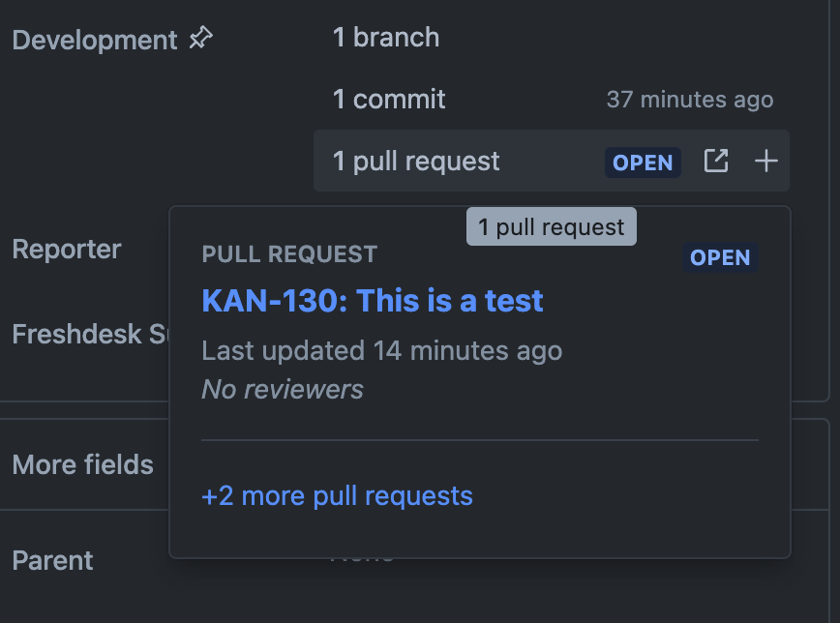Click the OPEN badge on the pull request row
The width and height of the screenshot is (840, 623).
coord(642,163)
